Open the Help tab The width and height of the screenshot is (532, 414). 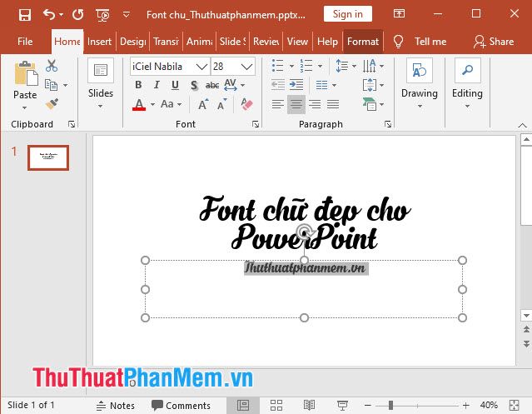click(x=327, y=42)
